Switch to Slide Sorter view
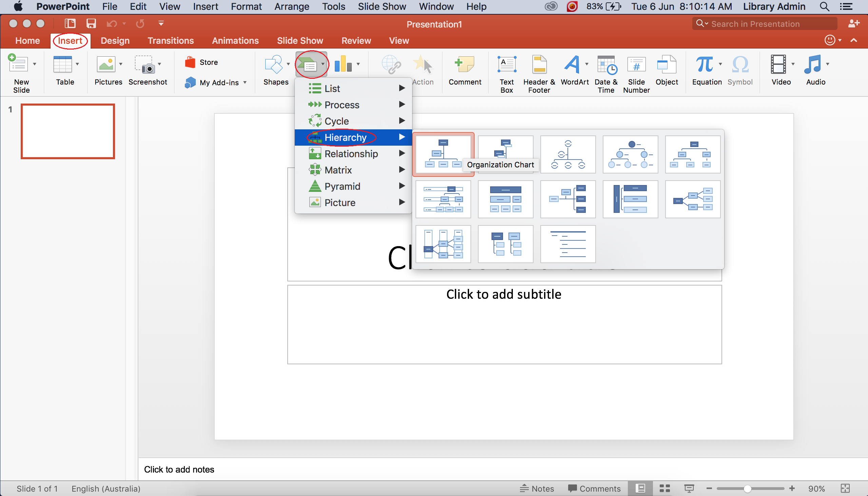 pyautogui.click(x=664, y=489)
